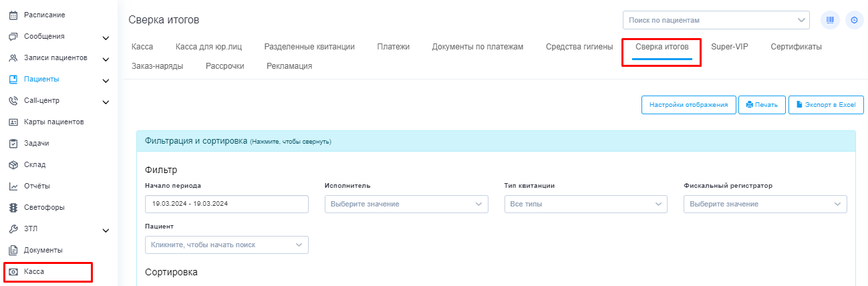Open the Super-VIP tab
868x286 pixels.
730,47
